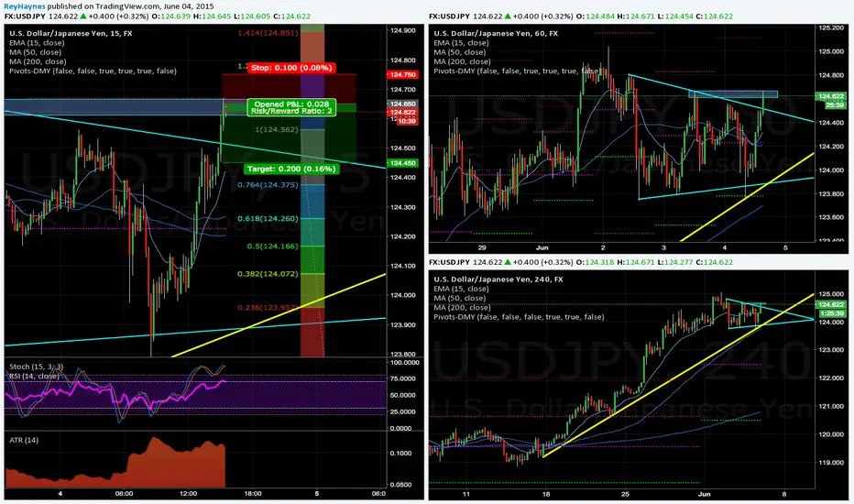Click EMA (15, close) legend in the 15-minute chart
Screen dimensions: 854x504
37,42
